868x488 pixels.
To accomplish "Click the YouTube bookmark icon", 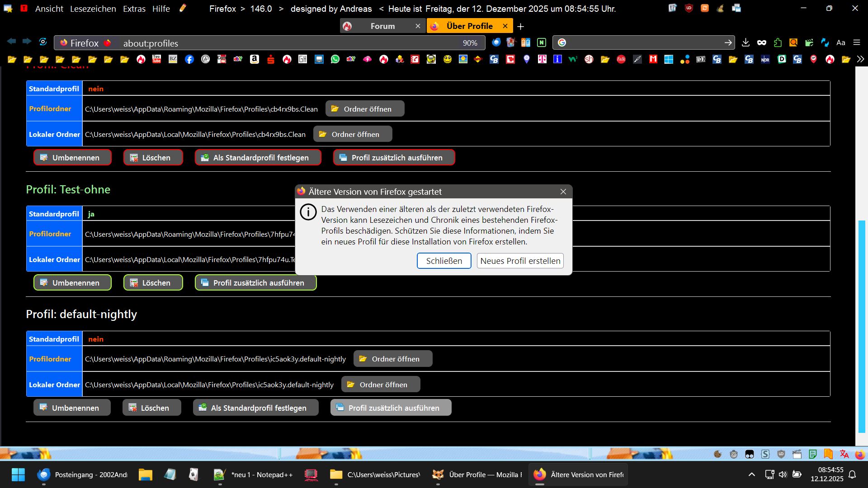I will 157,59.
